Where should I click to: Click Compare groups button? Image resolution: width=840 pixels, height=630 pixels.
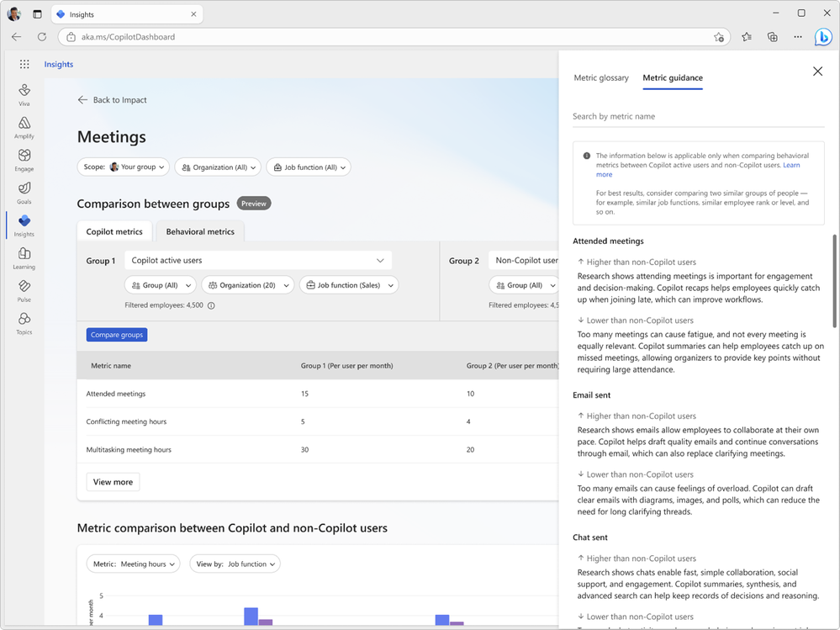point(117,335)
